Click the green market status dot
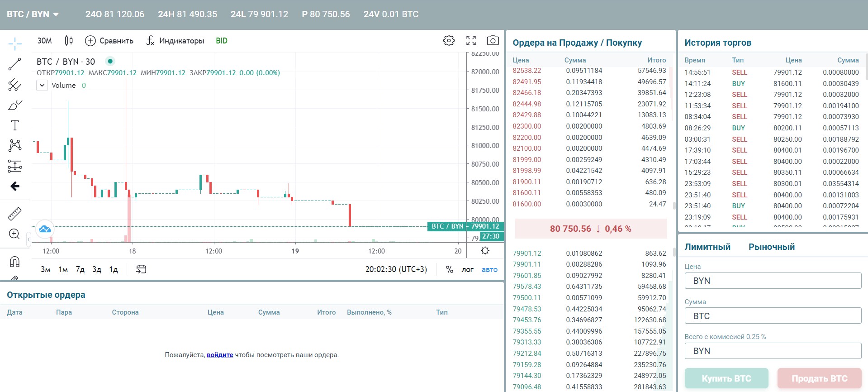The height and width of the screenshot is (392, 868). (110, 61)
